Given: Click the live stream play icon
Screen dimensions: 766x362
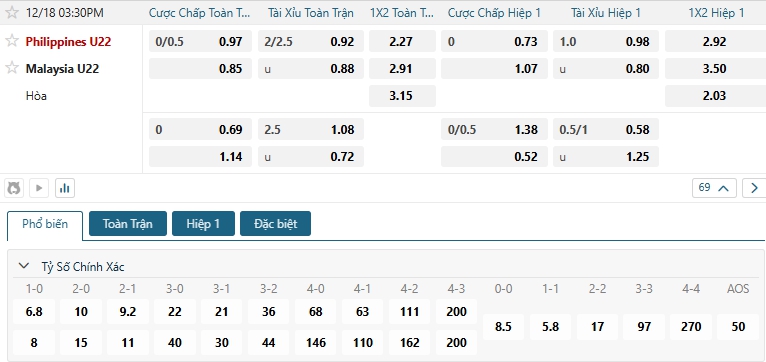Looking at the screenshot, I should (x=39, y=188).
